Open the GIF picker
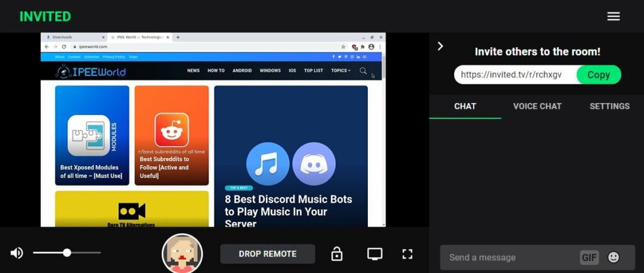The width and height of the screenshot is (644, 273). click(589, 257)
